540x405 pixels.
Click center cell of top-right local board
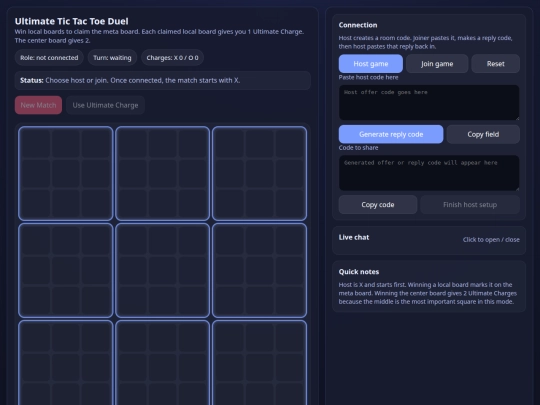coord(259,173)
